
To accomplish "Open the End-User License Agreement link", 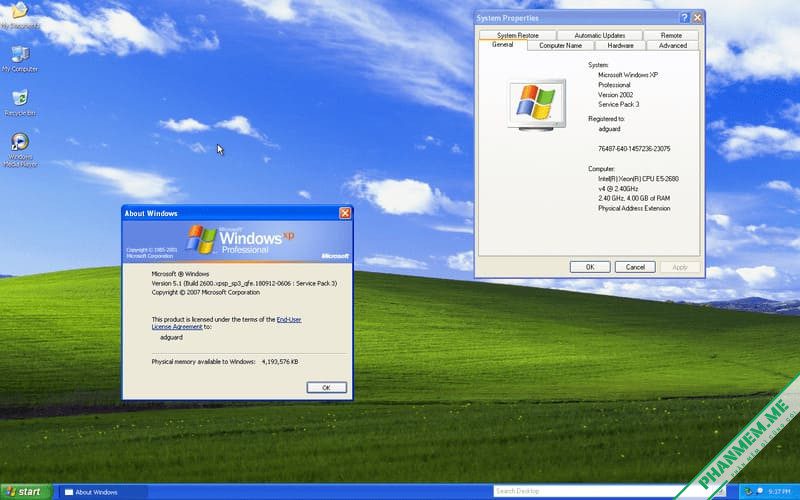I will (x=226, y=323).
